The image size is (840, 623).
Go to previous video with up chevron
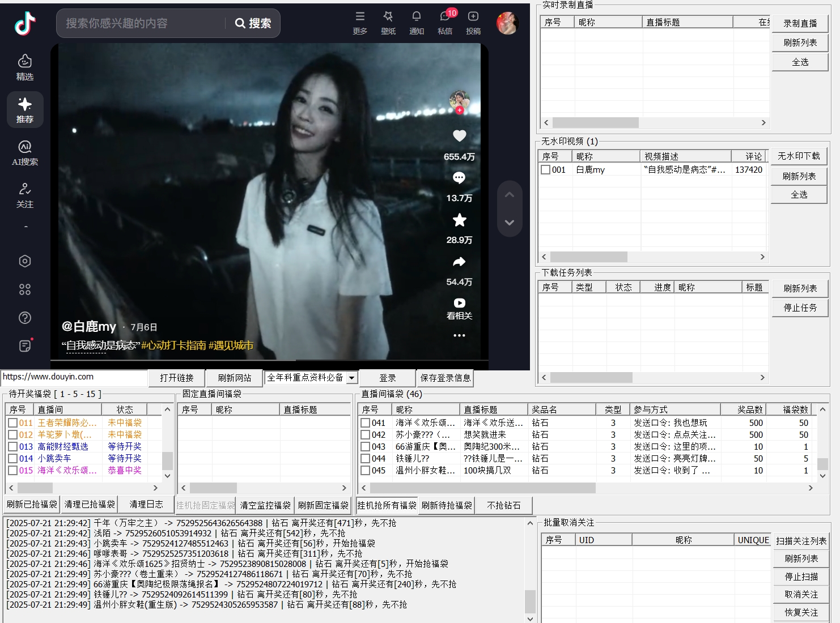510,195
